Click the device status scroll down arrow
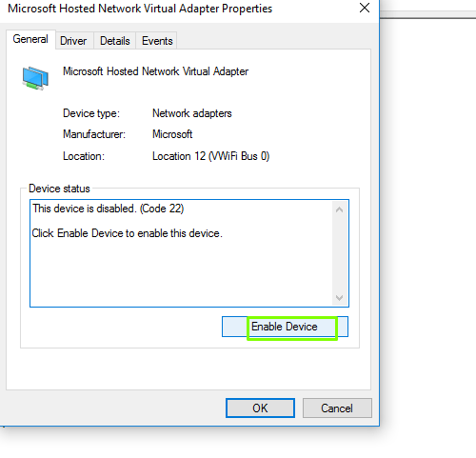The height and width of the screenshot is (458, 476). (x=339, y=298)
